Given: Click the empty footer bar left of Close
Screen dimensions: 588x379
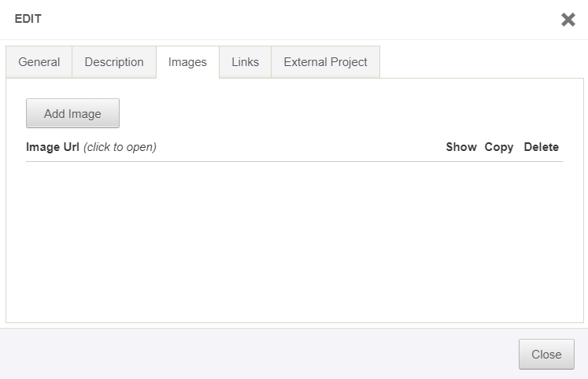Looking at the screenshot, I should (260, 354).
